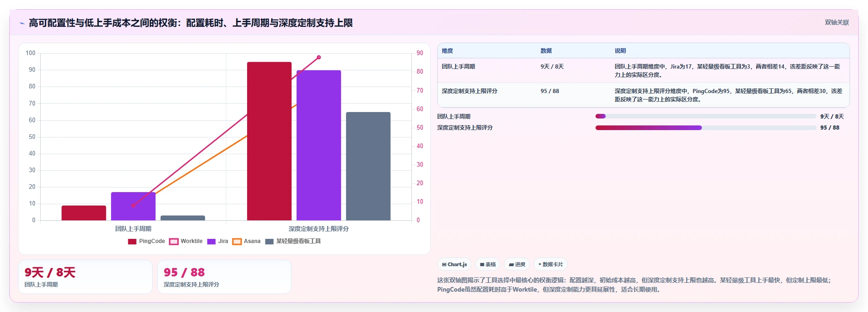Click the Jira bar in 团队上手周期 group
The height and width of the screenshot is (312, 868).
point(133,206)
